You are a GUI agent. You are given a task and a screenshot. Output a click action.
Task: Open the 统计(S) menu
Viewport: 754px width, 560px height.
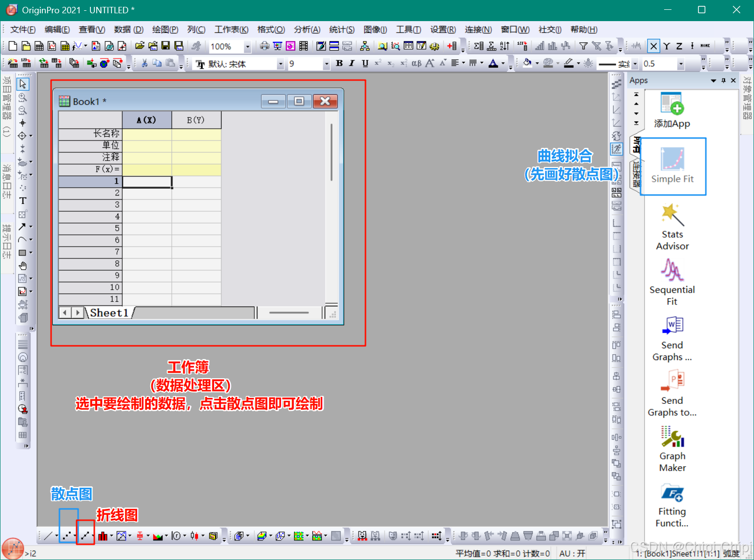tap(342, 29)
